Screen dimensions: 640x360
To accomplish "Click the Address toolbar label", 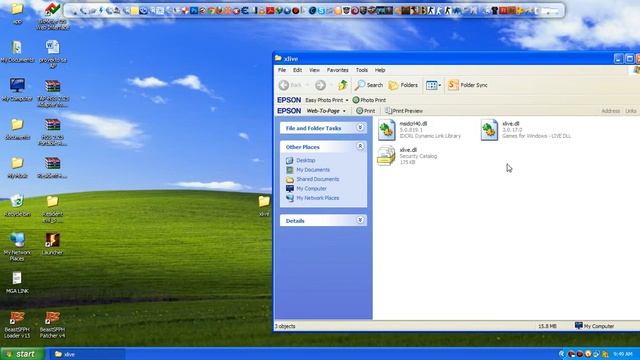I will point(611,111).
